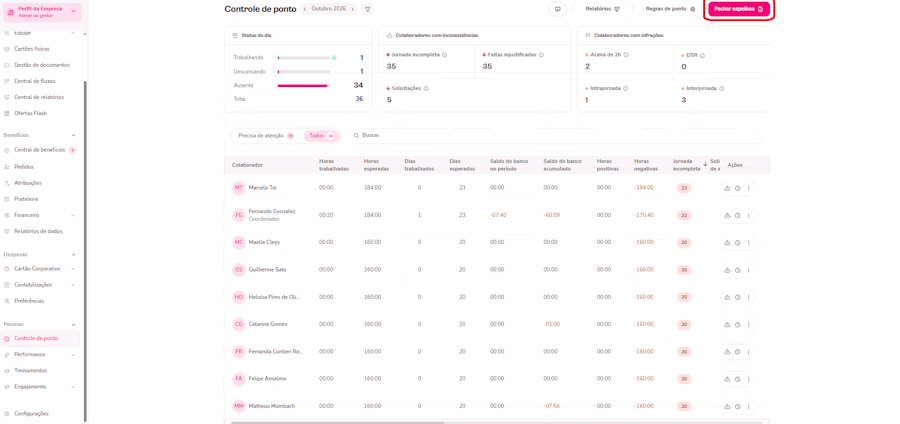
Task: Click the info icon next to Interjornada
Action: point(721,88)
